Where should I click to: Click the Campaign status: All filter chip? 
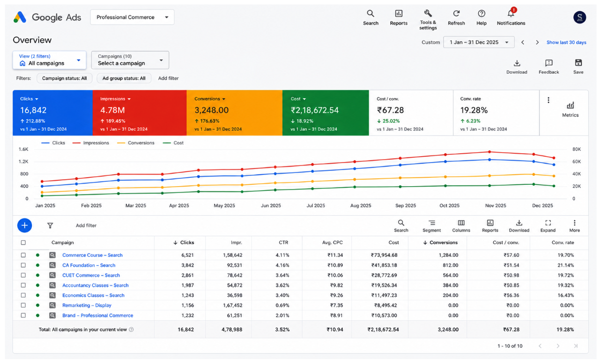coord(64,78)
